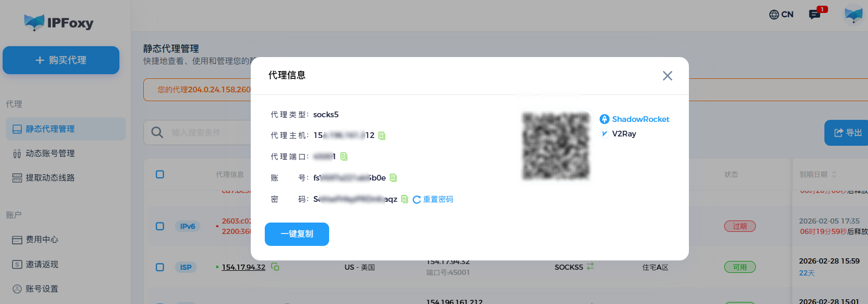868x304 pixels.
Task: Copy the 154.17.94.32 address icon
Action: pos(275,267)
